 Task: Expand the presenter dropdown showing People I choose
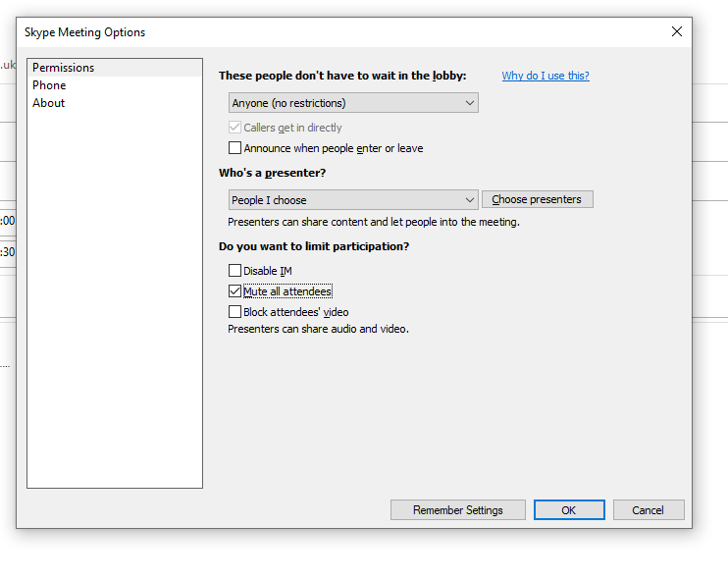(353, 200)
